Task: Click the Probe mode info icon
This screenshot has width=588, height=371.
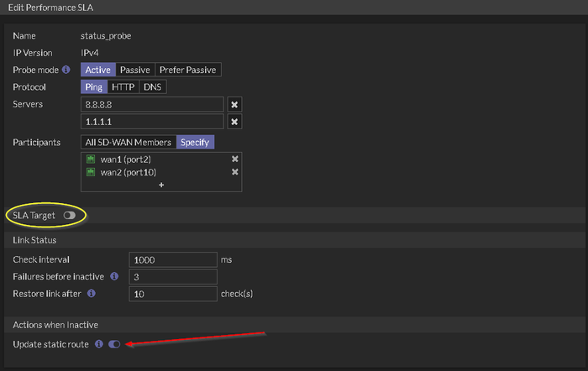Action: (x=66, y=70)
